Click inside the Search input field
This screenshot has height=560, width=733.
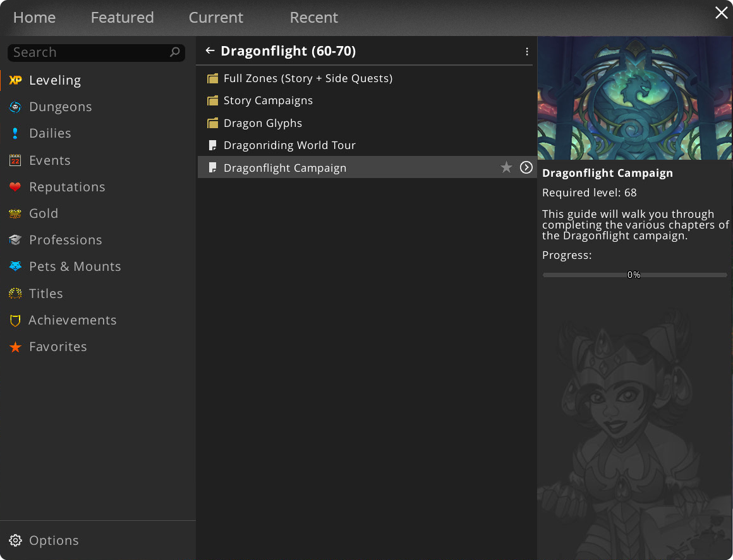point(96,52)
